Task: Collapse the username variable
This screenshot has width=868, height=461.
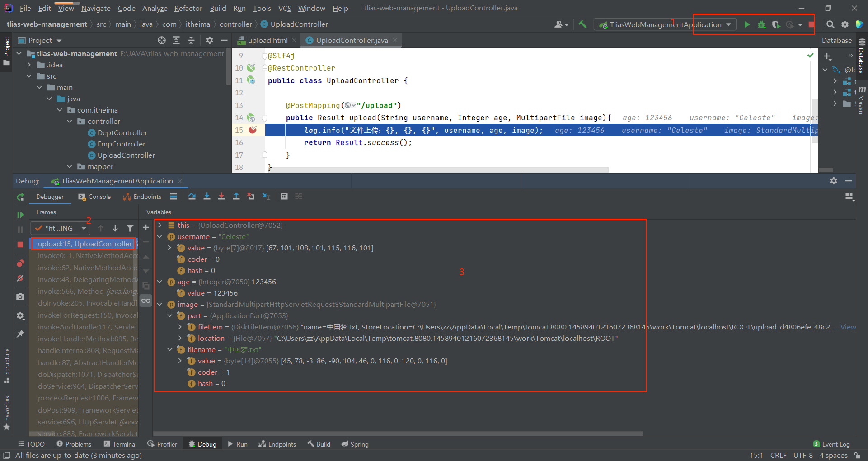Action: pos(160,236)
